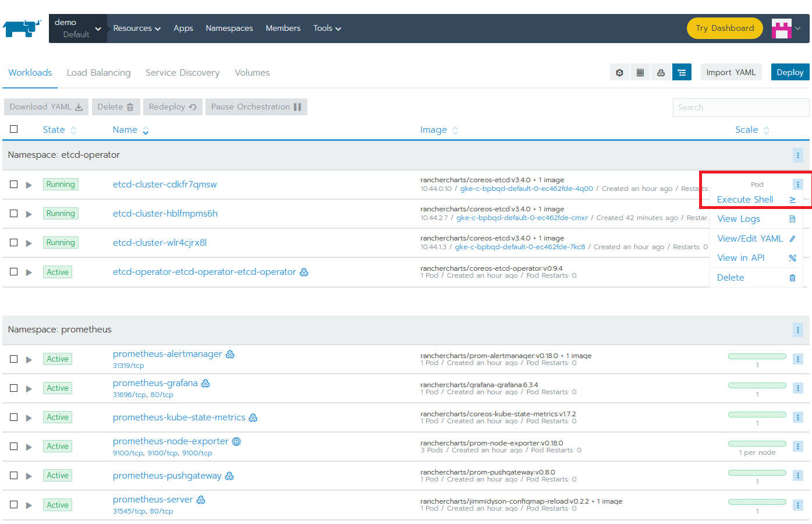Toggle the select-all checkbox in header
Viewport: 812px width, 524px height.
coord(14,129)
